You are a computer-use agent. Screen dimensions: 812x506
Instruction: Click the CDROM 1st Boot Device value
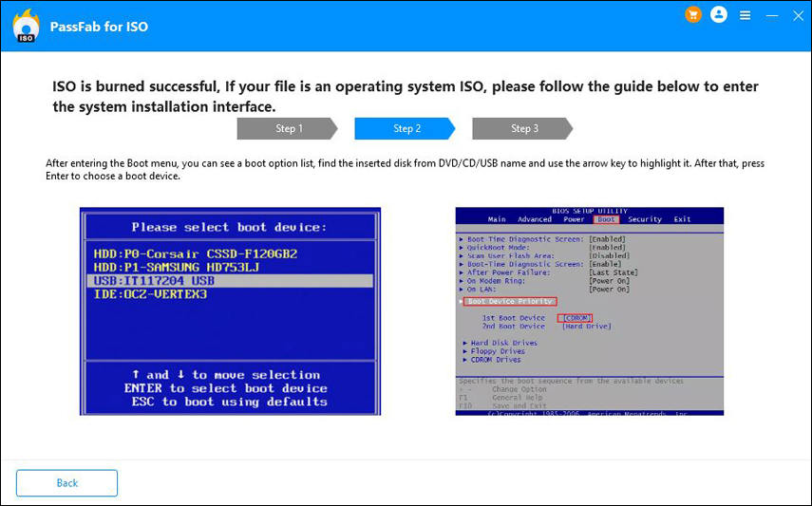coord(575,317)
